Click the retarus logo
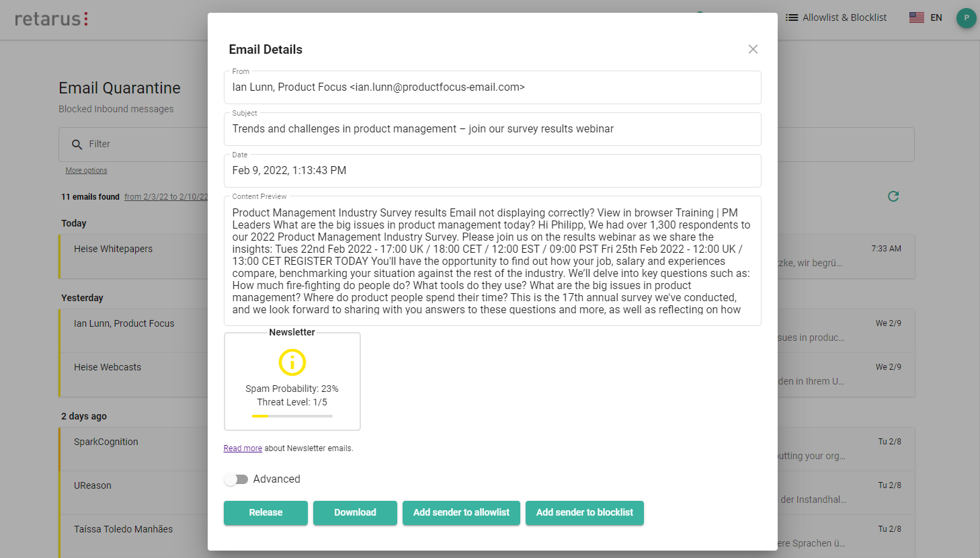This screenshot has width=980, height=558. 52,19
